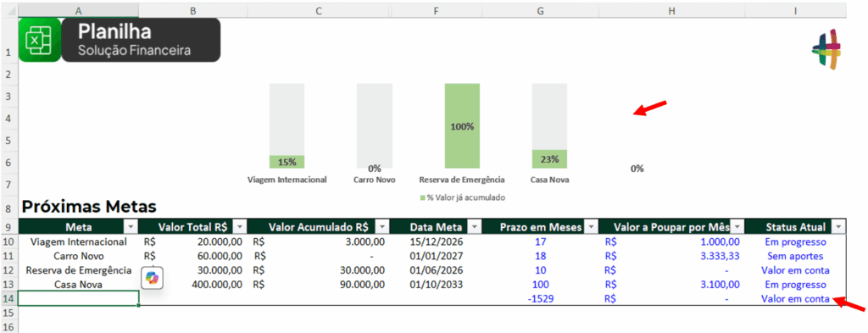
Task: Select Valor em conta status in row 14
Action: click(x=795, y=299)
